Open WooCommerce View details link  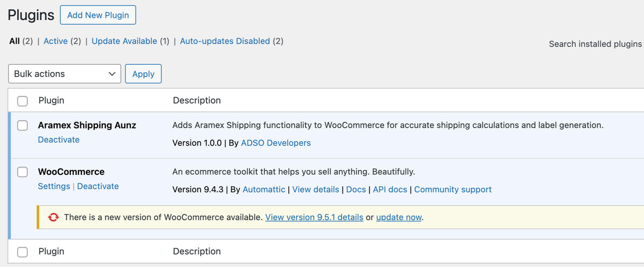tap(315, 190)
